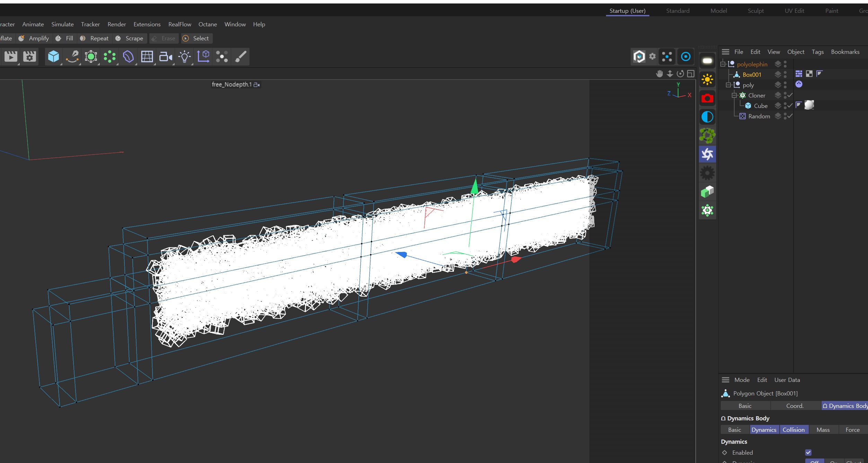
Task: Switch to the Sculpt layout tab
Action: point(755,11)
